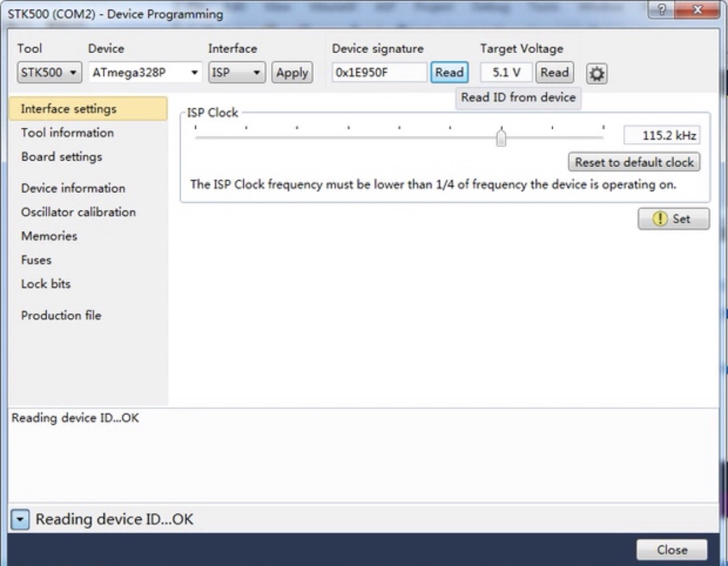The height and width of the screenshot is (566, 728).
Task: View the Lock bits page
Action: tap(46, 284)
